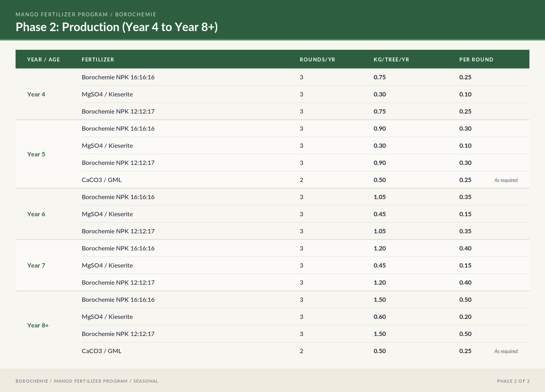This screenshot has width=545, height=392.
Task: Click the 'Year / Age' column header
Action: point(44,59)
